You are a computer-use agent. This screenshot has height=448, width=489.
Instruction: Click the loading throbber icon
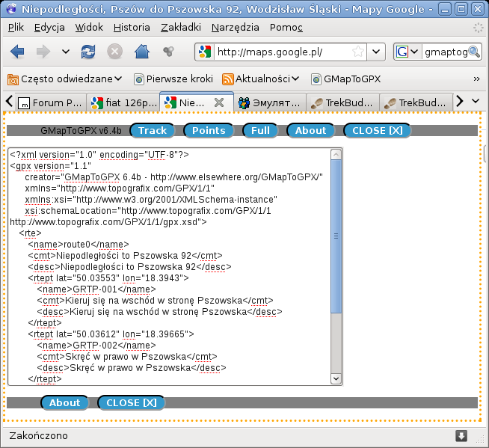478,28
